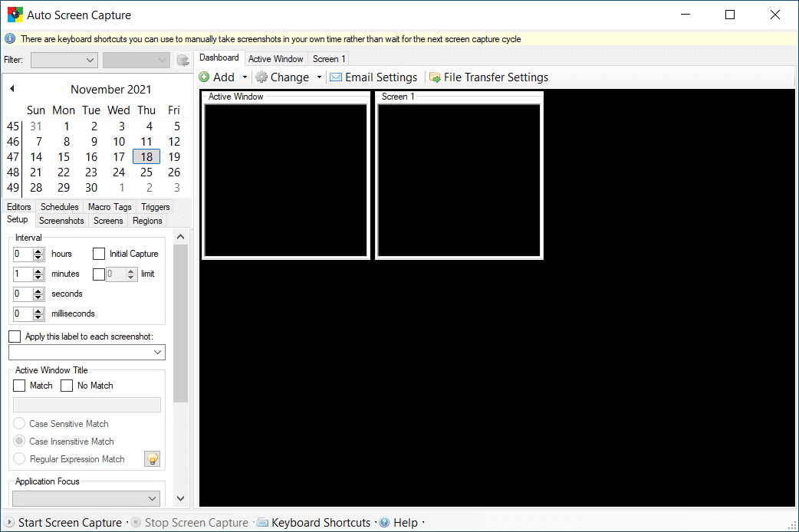This screenshot has width=799, height=532.
Task: Open the Schedules tab
Action: 60,207
